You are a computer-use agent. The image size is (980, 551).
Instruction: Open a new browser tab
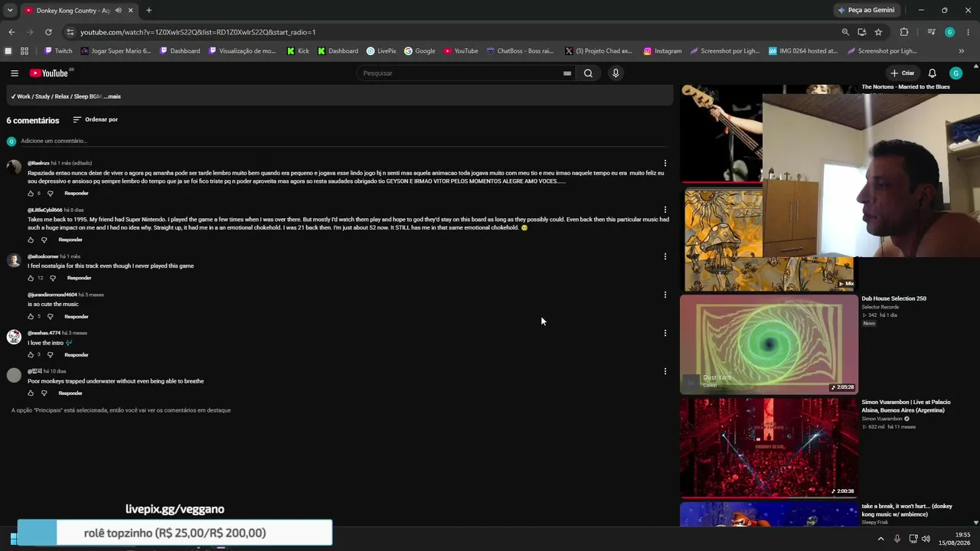[x=149, y=11]
